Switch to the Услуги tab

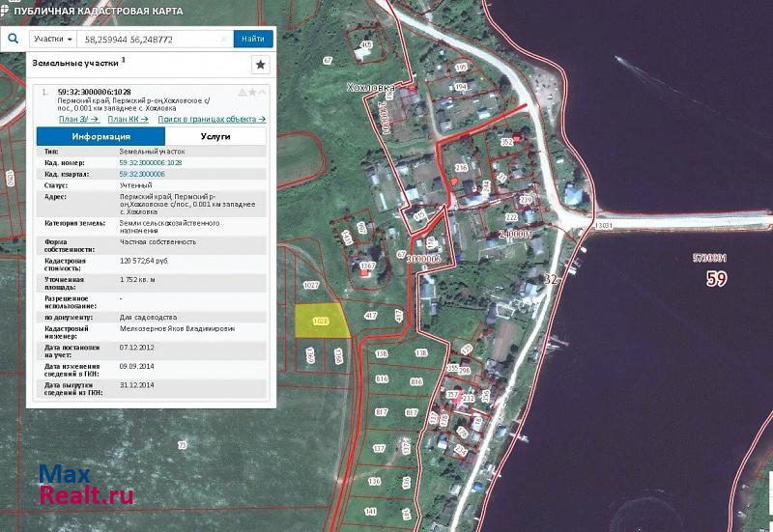click(215, 137)
